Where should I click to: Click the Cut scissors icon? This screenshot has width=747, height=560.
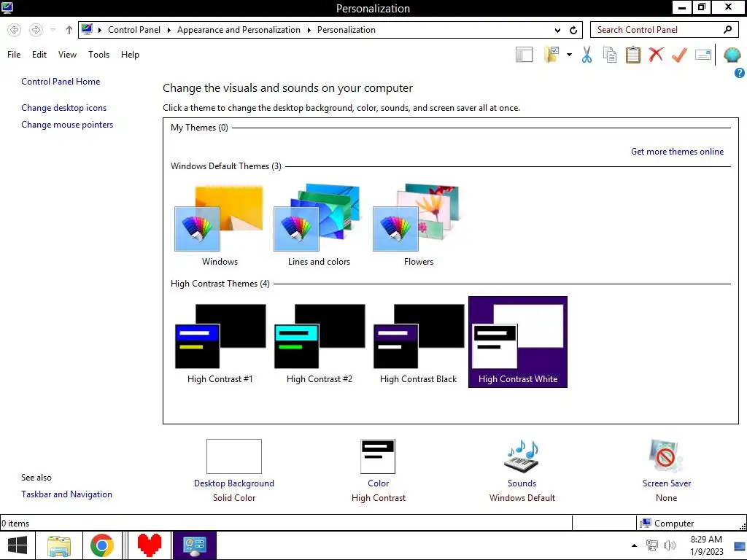[587, 54]
